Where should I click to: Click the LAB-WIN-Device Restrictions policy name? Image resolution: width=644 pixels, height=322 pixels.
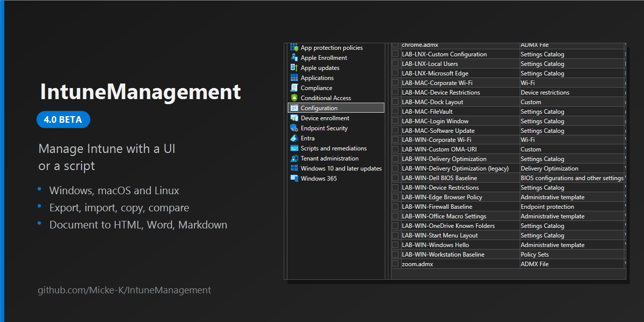point(440,188)
